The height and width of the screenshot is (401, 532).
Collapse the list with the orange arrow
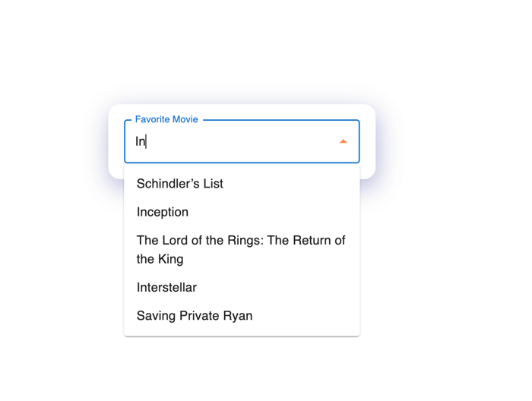pos(343,141)
